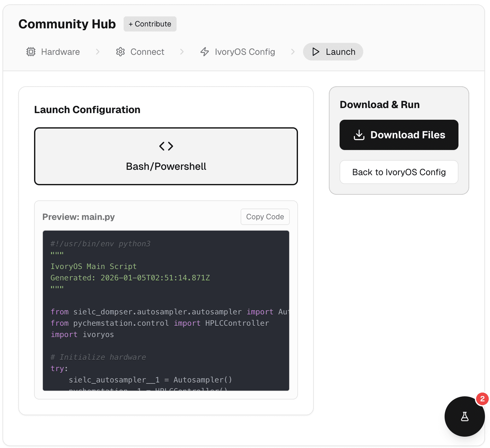Image resolution: width=490 pixels, height=448 pixels.
Task: Go to the Hardware step label
Action: click(x=60, y=52)
